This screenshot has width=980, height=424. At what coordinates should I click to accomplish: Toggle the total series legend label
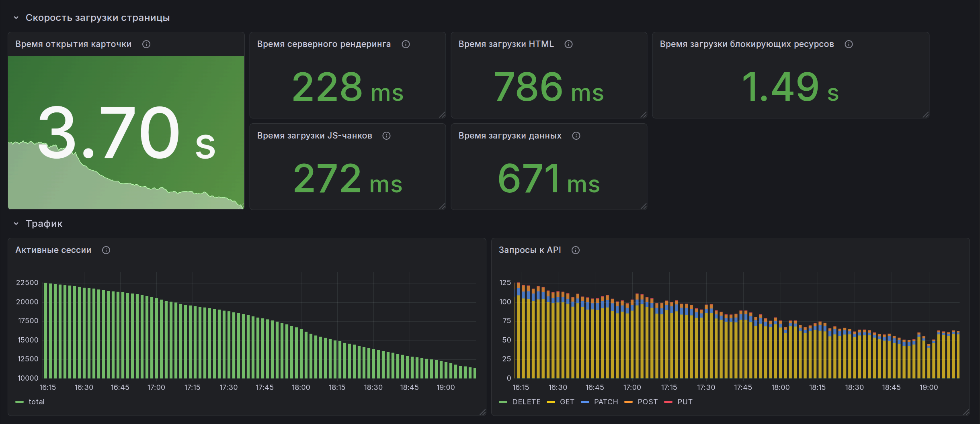click(x=37, y=402)
